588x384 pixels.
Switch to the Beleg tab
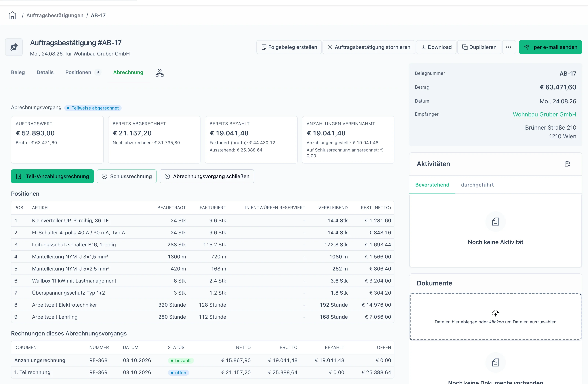click(x=18, y=72)
